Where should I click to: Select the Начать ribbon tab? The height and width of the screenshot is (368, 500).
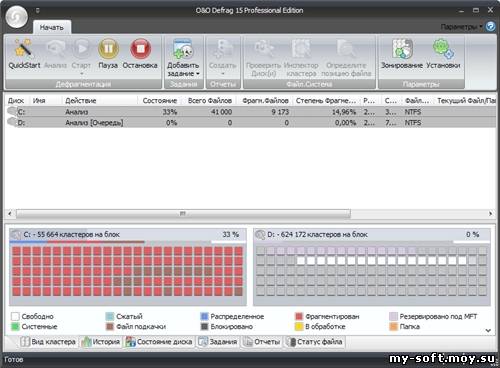[x=52, y=27]
